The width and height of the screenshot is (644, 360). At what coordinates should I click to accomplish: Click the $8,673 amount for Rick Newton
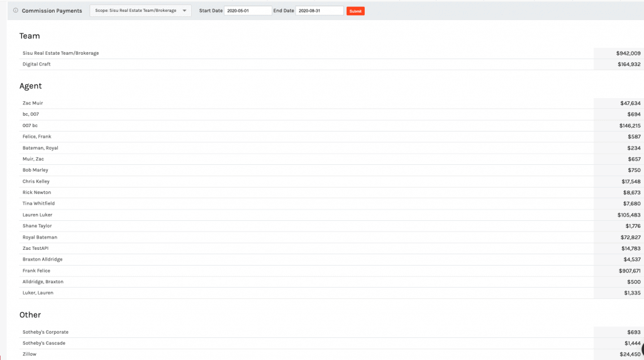pos(631,193)
